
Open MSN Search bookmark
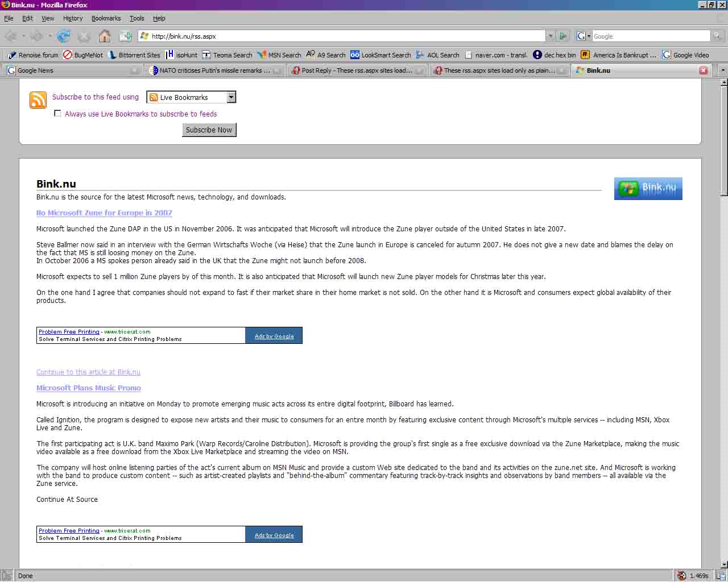click(x=279, y=55)
